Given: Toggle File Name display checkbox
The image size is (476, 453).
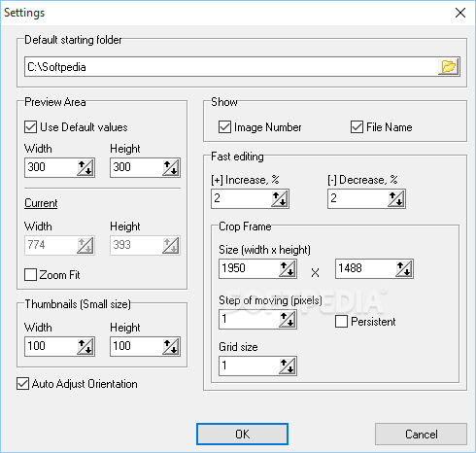Looking at the screenshot, I should pos(357,127).
